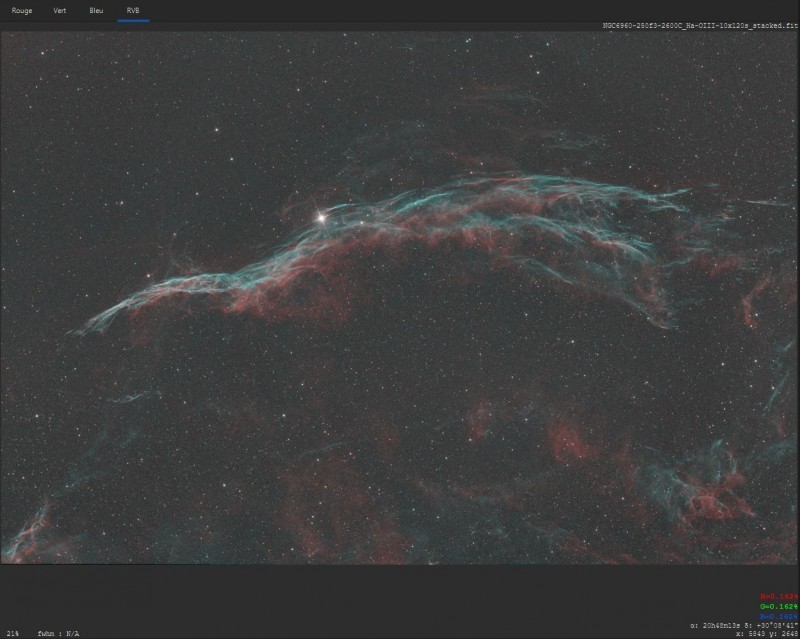Open the Vert channel tab
The image size is (800, 639).
point(60,11)
